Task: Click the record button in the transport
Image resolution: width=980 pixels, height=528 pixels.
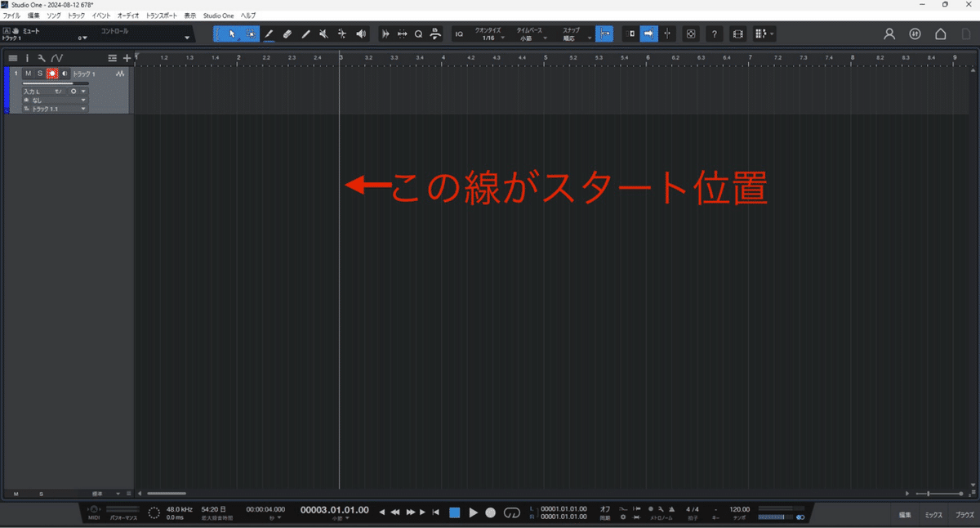Action: tap(490, 512)
